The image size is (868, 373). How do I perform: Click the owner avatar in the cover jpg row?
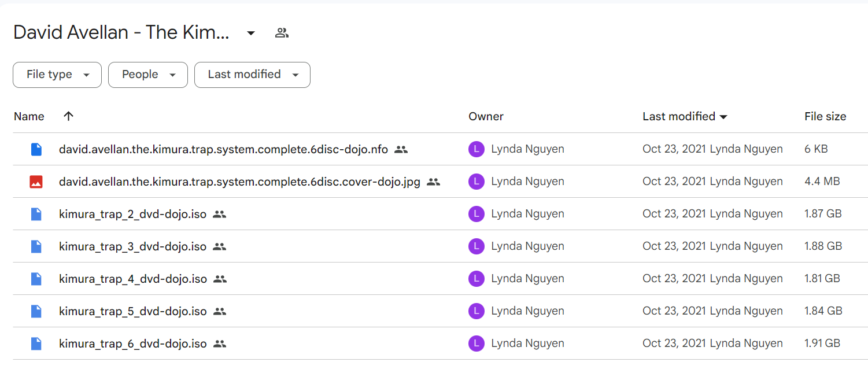(476, 182)
